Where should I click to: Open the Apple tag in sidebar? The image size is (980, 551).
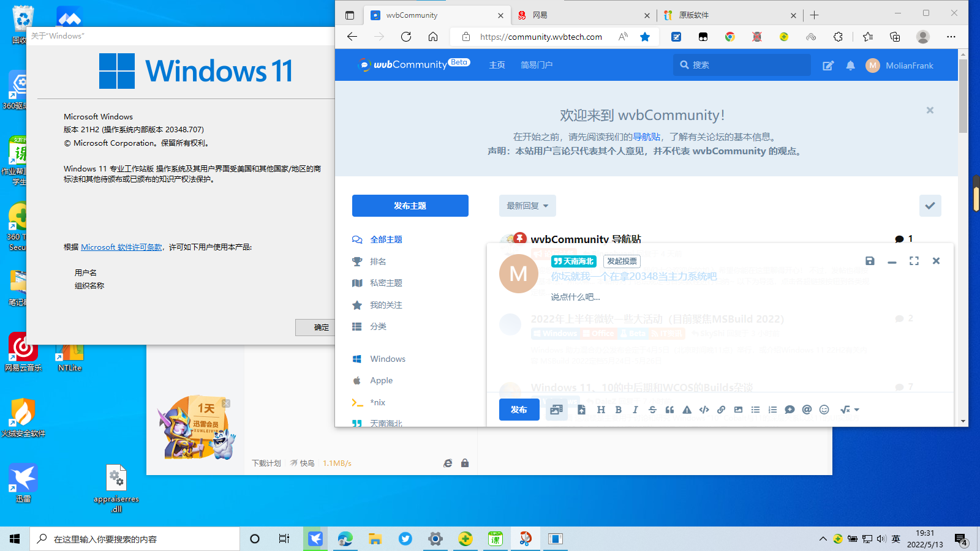372,380
